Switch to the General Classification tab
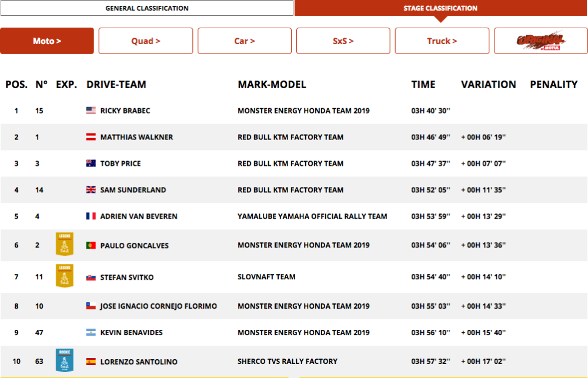 tap(146, 8)
